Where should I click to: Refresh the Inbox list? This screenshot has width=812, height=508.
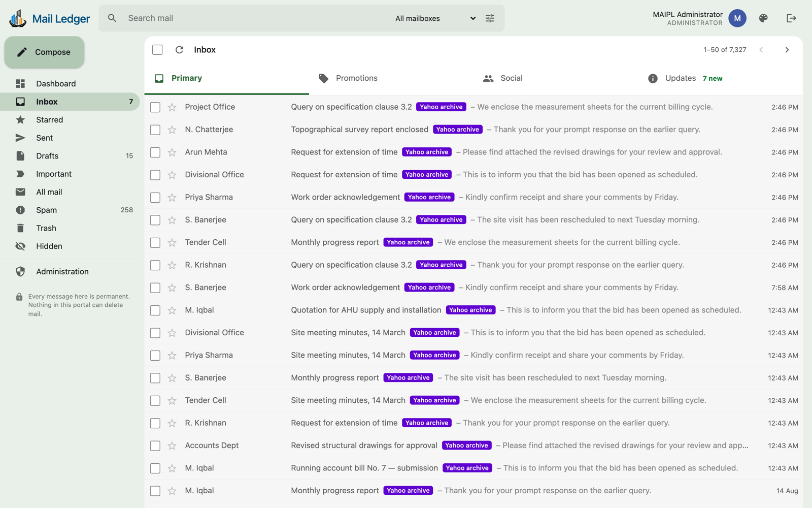click(179, 50)
